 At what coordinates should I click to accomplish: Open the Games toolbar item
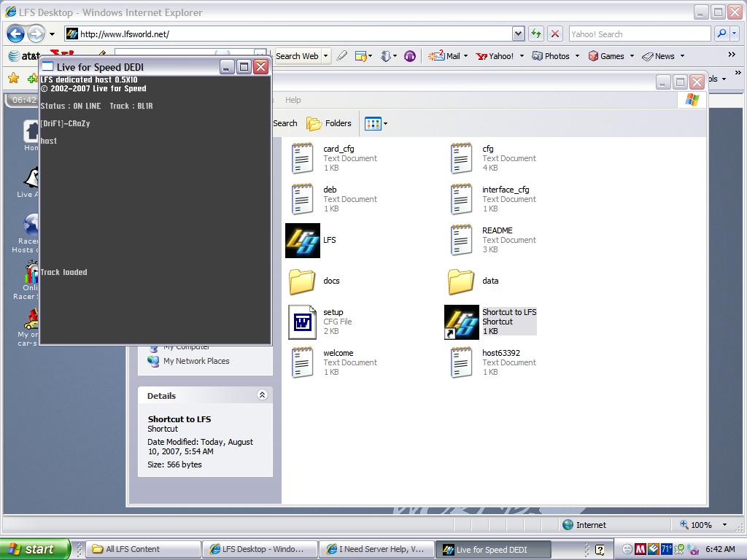(x=606, y=56)
